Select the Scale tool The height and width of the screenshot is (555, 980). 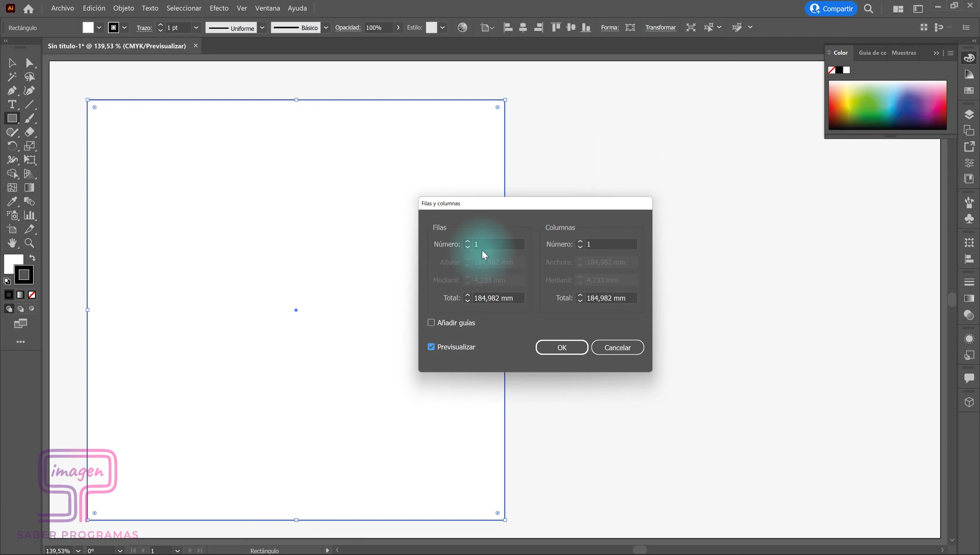click(30, 146)
